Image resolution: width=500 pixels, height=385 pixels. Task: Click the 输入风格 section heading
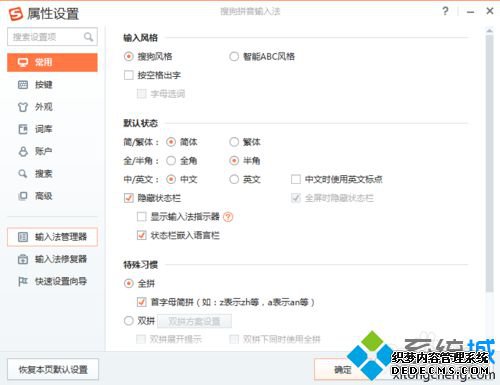pos(140,38)
